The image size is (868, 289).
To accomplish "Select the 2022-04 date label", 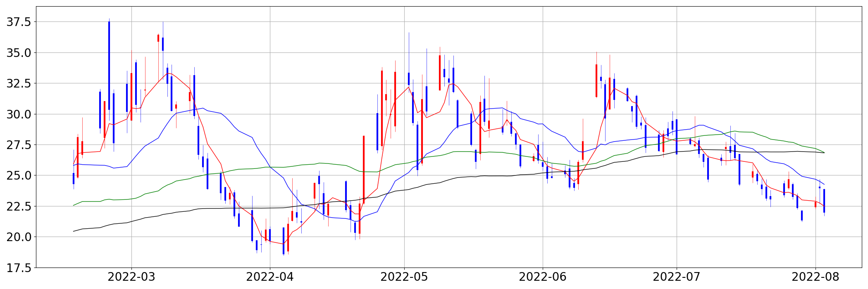I will [x=270, y=277].
